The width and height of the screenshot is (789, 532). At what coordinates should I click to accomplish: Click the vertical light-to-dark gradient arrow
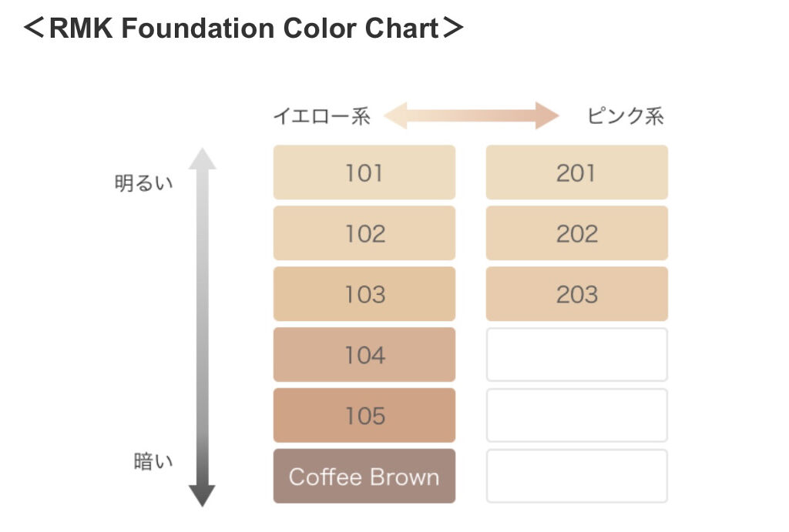click(x=202, y=323)
